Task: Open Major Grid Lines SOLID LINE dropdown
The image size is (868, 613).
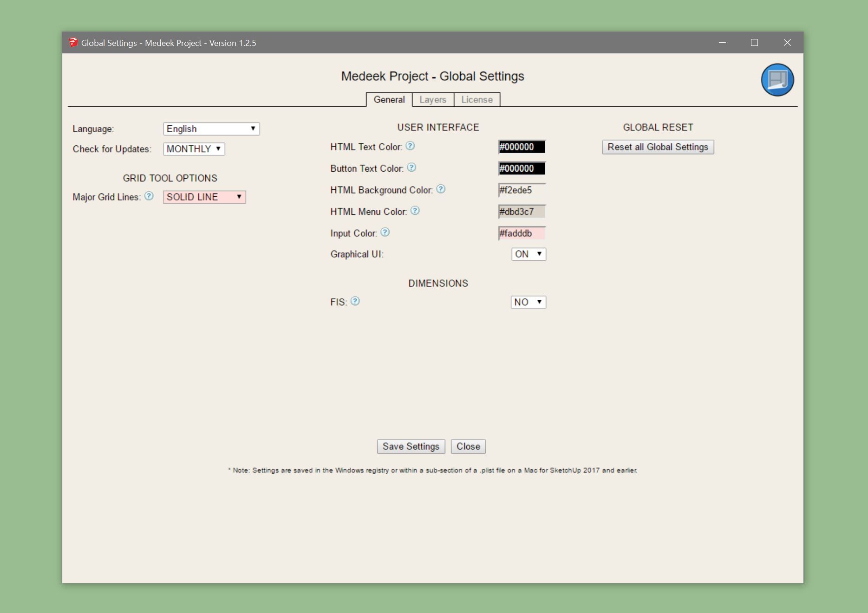Action: tap(204, 197)
